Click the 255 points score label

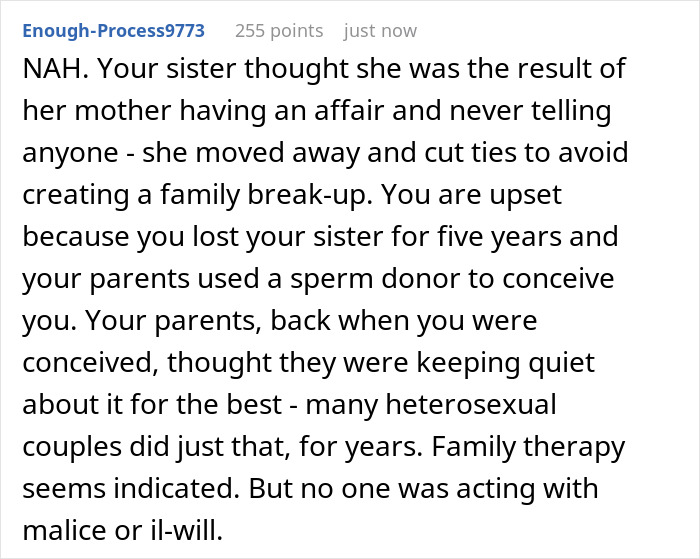click(279, 30)
